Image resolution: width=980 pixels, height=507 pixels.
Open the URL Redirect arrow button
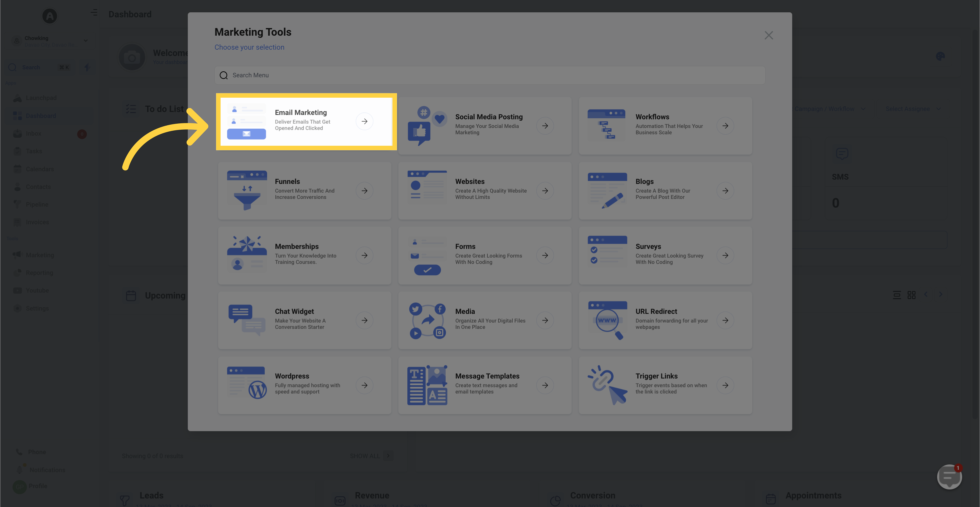pyautogui.click(x=725, y=320)
